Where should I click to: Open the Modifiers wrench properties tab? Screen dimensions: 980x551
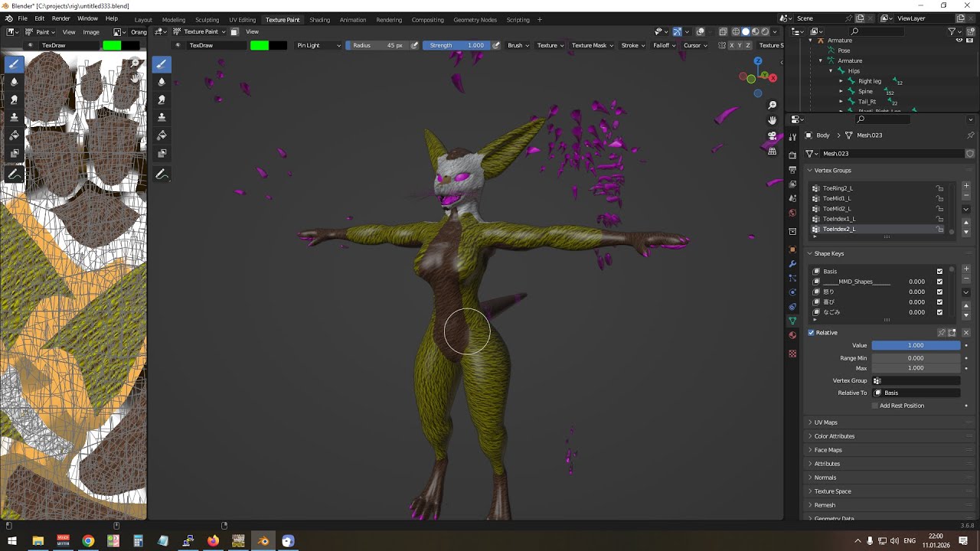(792, 264)
